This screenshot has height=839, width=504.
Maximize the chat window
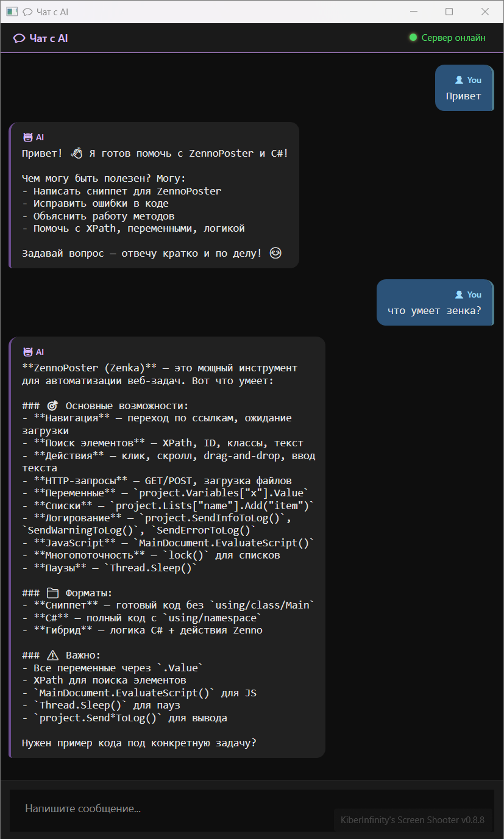tap(449, 12)
